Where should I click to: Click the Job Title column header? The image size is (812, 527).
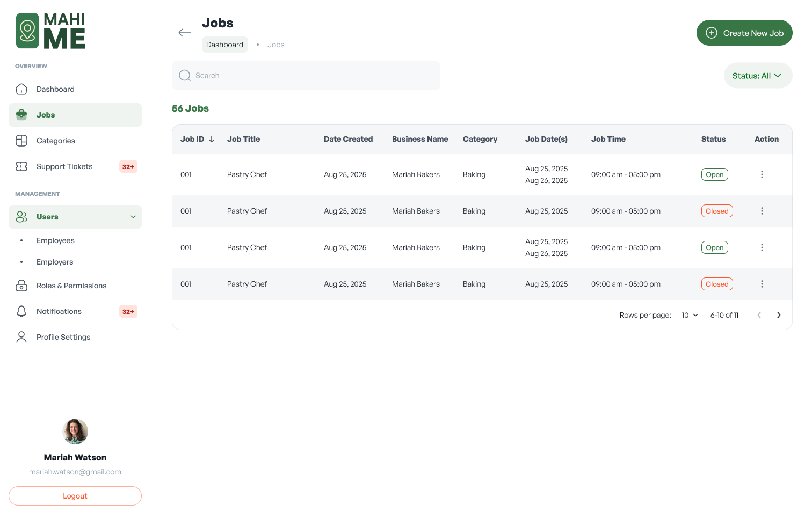243,139
